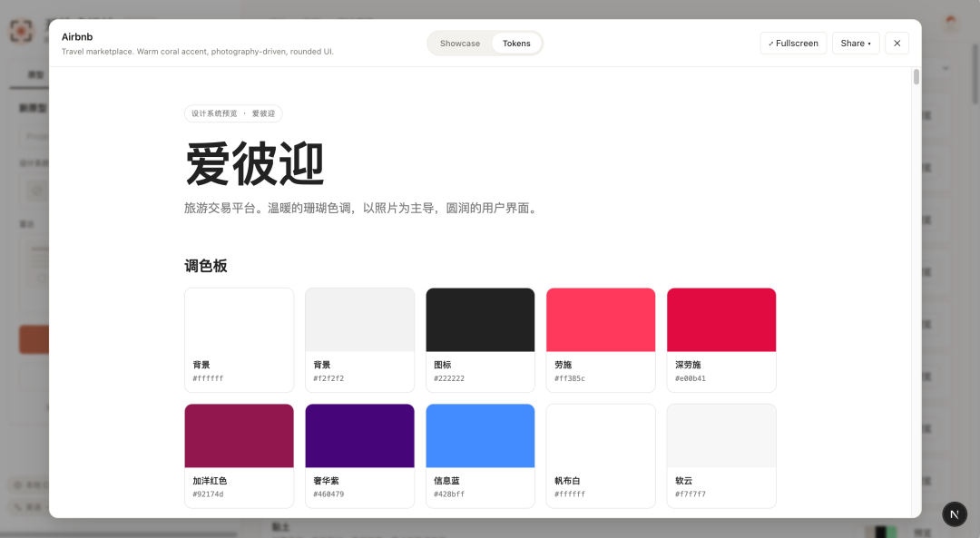
Task: Click the #e00b41 hex value text
Action: (690, 378)
